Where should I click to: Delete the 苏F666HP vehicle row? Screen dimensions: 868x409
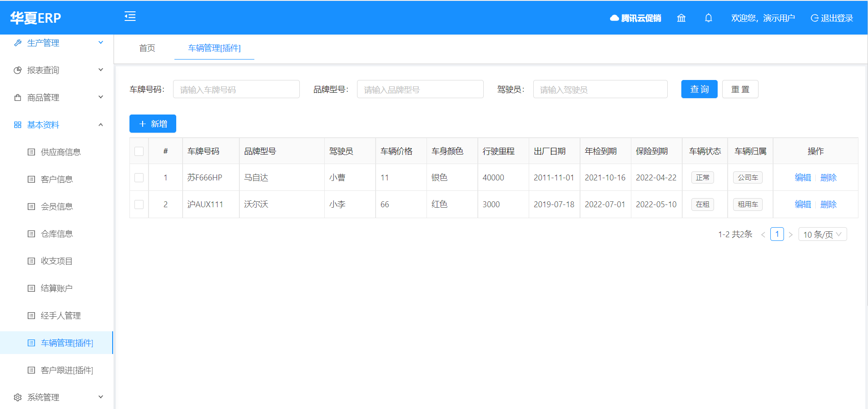(x=828, y=178)
